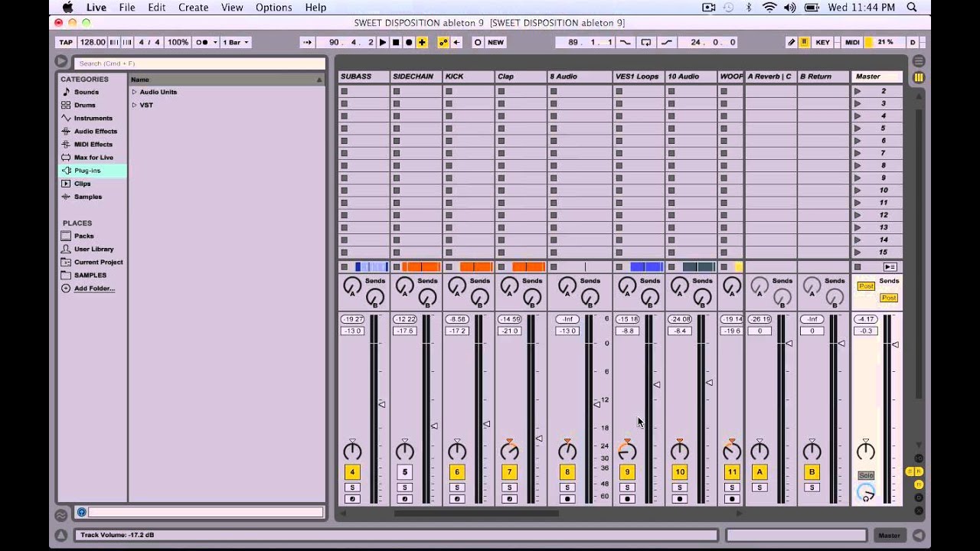Expand the VST folder
980x551 pixels.
(x=134, y=105)
